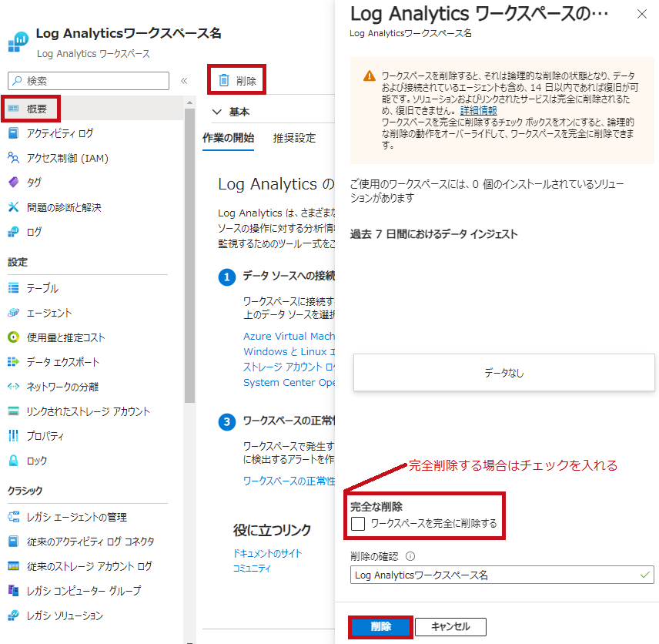Close the delete workspace panel
This screenshot has height=644, width=659.
[x=642, y=14]
